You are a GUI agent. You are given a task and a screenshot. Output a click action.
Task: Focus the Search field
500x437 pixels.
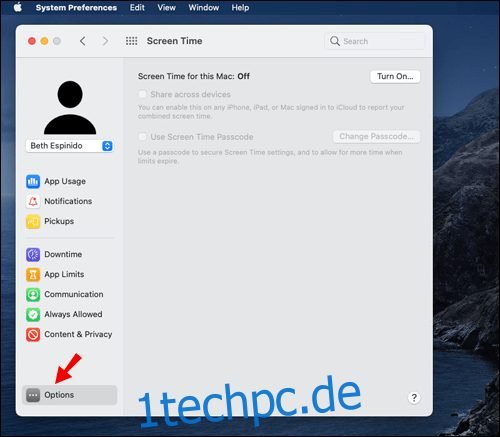(375, 41)
